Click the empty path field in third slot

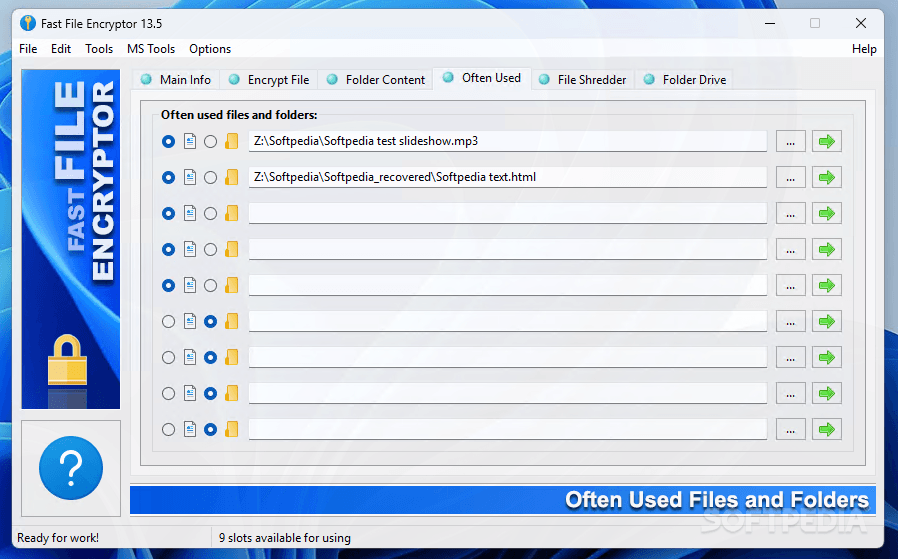pos(507,214)
